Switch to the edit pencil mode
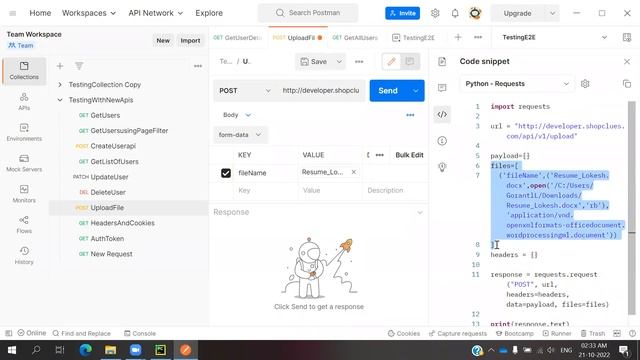Viewport: 640px width, 360px height. pos(391,62)
